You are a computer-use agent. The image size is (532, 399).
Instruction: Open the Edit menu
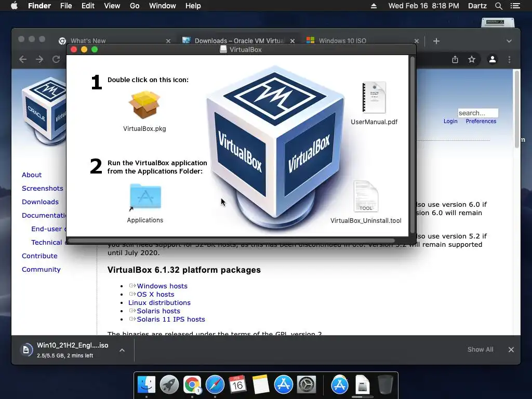(87, 6)
